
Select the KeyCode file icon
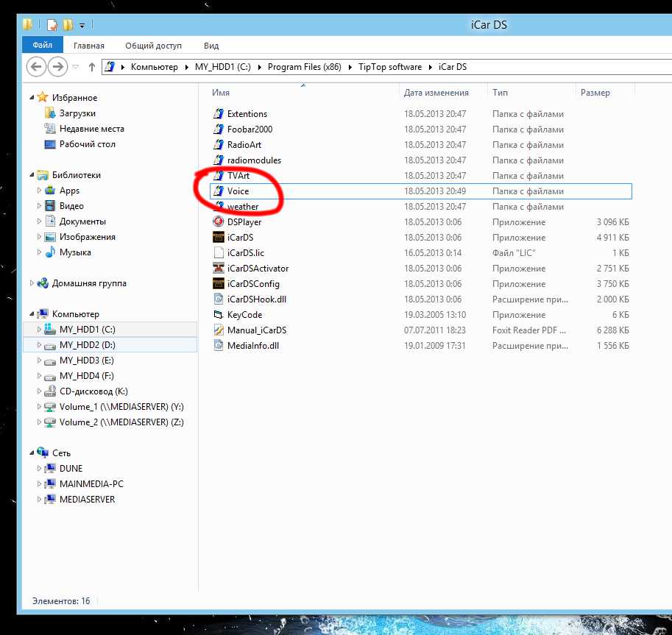[x=218, y=315]
